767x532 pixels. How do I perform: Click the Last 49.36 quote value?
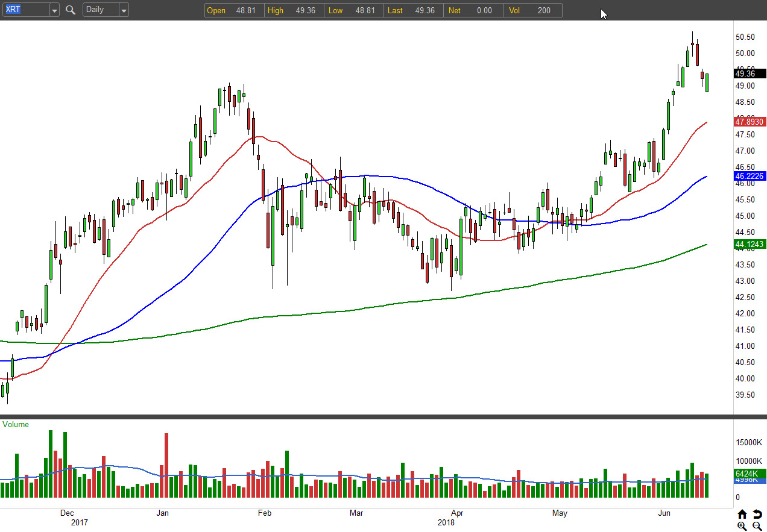(x=425, y=10)
